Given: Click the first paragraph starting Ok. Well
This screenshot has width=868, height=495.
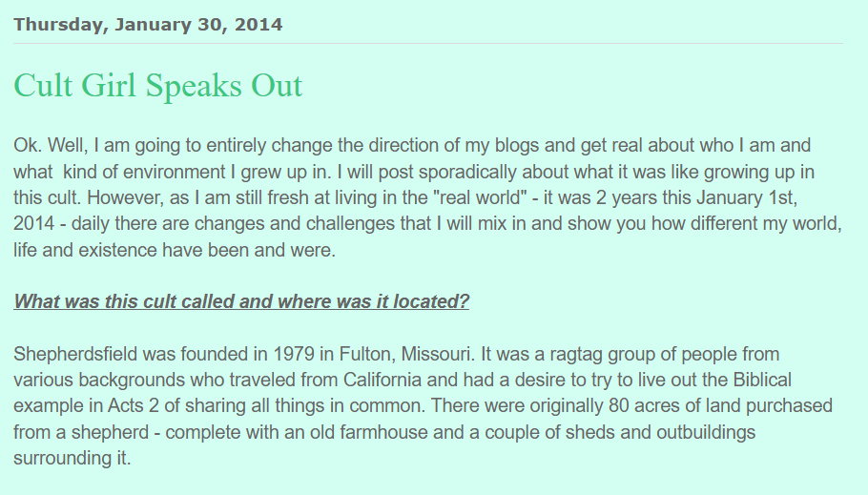Looking at the screenshot, I should pos(428,197).
